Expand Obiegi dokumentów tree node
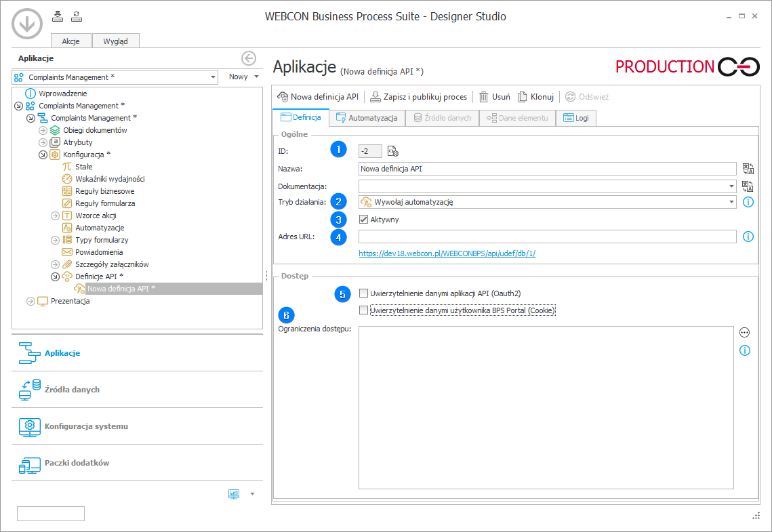This screenshot has width=772, height=532. 43,130
